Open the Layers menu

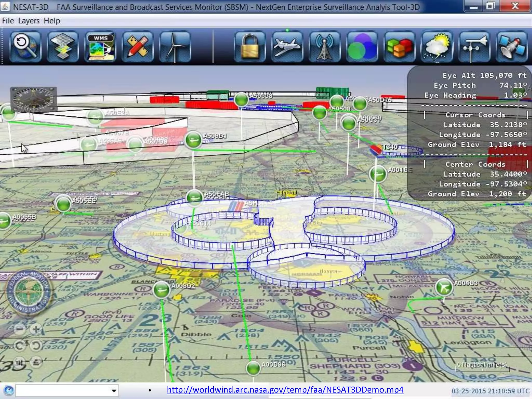(29, 21)
